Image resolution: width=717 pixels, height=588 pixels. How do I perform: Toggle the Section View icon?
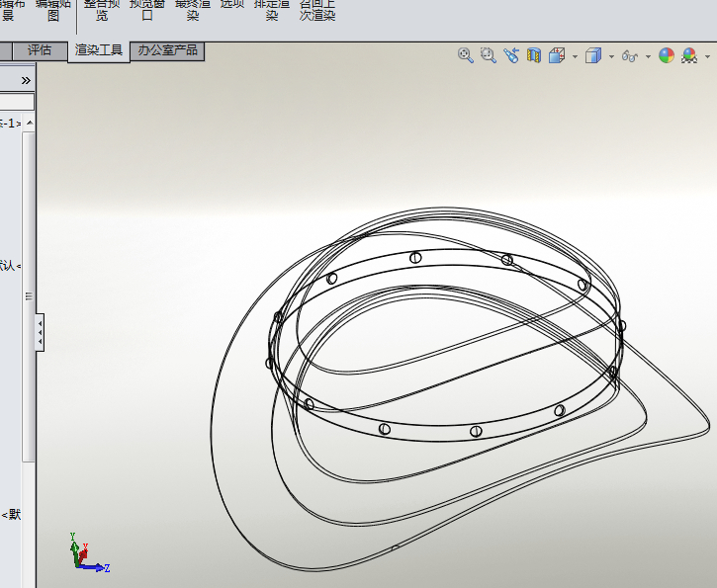[x=534, y=55]
